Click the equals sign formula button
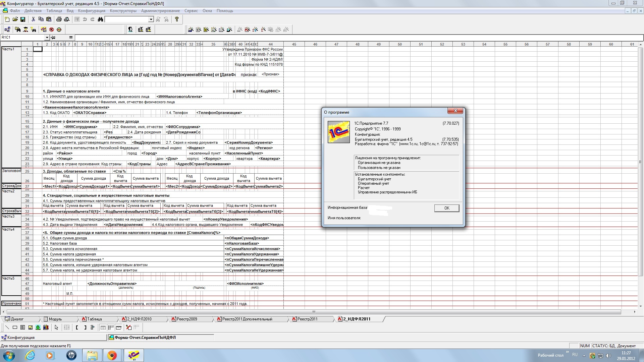 point(71,38)
